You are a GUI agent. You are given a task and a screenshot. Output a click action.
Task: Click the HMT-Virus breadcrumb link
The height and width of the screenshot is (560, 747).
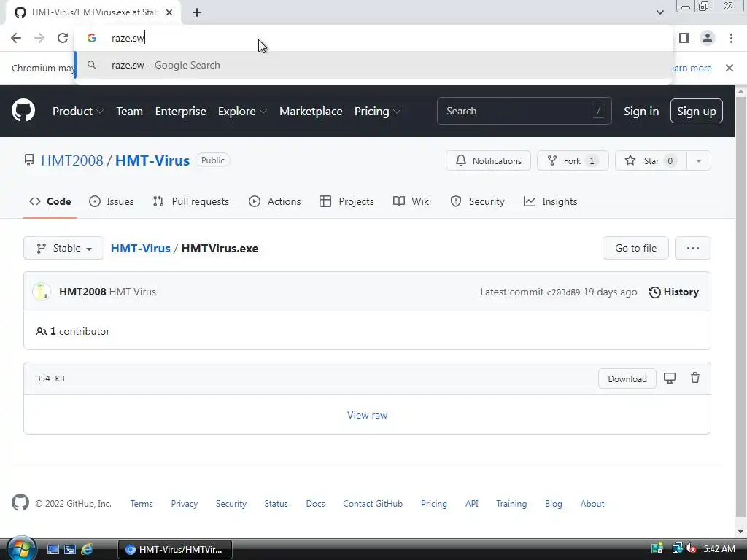[141, 248]
